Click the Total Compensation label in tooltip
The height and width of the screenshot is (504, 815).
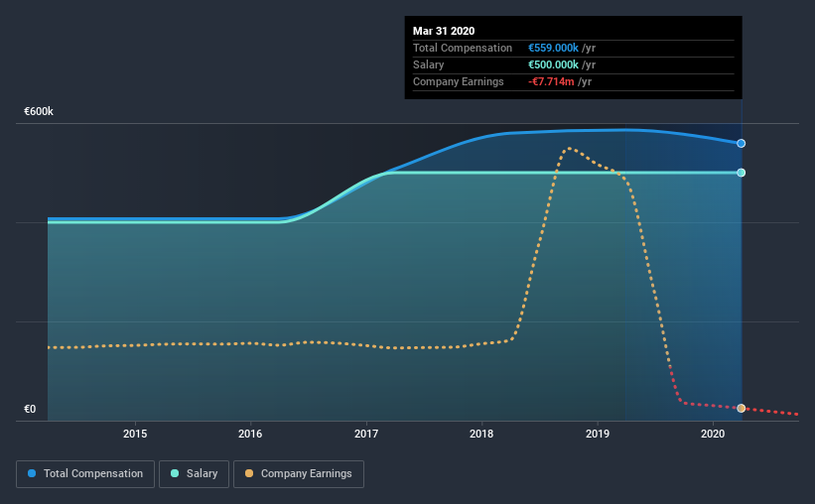coord(463,48)
